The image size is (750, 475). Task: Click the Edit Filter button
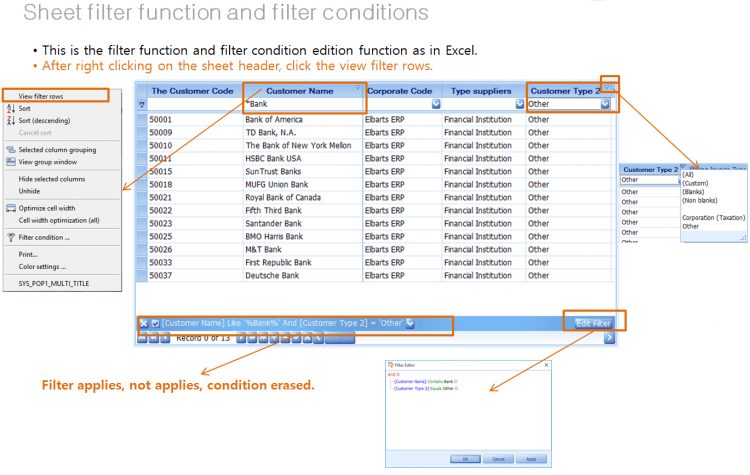pos(593,323)
